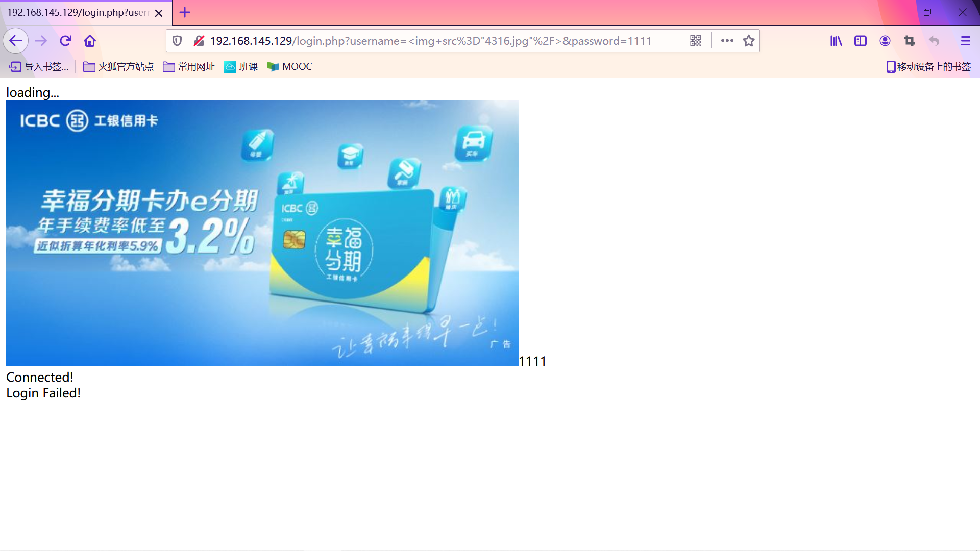980x551 pixels.
Task: Click the insecure connection lock icon
Action: [199, 41]
